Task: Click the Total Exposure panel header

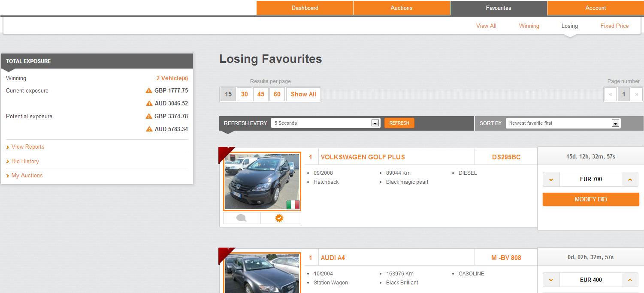Action: click(97, 61)
